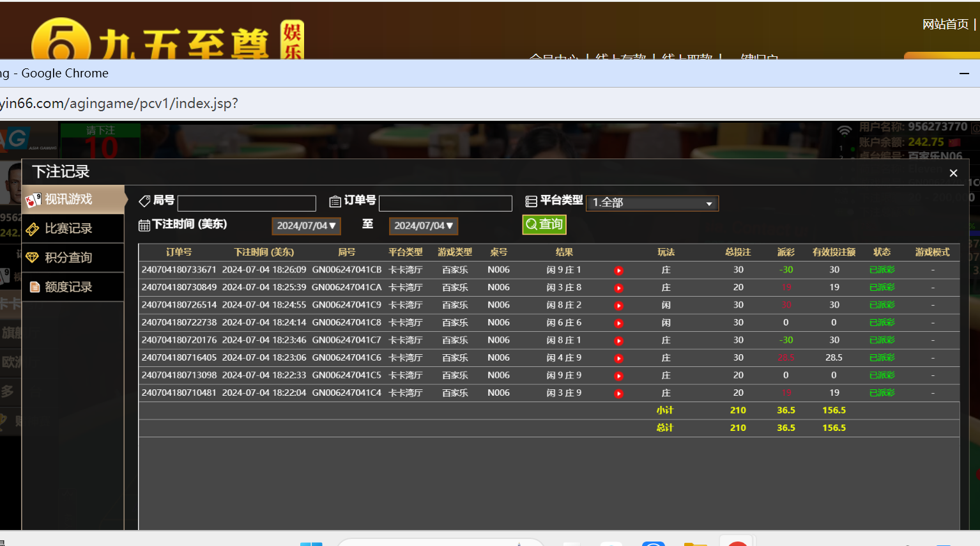This screenshot has height=546, width=980.
Task: Go to 网站首页 link
Action: [x=945, y=24]
